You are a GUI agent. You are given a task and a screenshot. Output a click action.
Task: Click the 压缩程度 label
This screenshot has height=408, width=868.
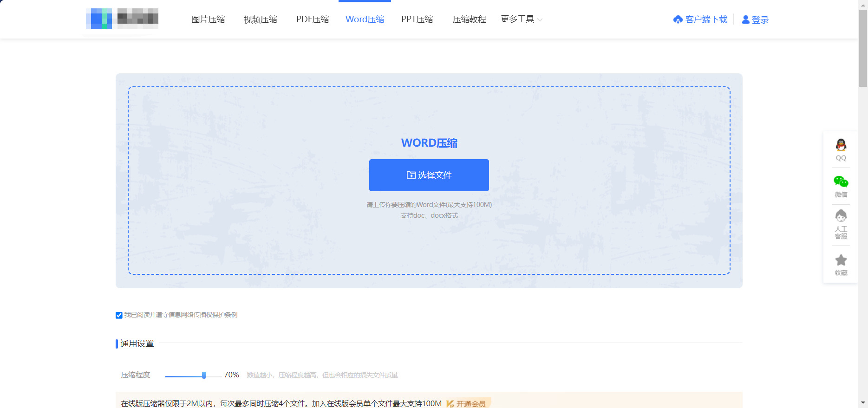pyautogui.click(x=136, y=375)
